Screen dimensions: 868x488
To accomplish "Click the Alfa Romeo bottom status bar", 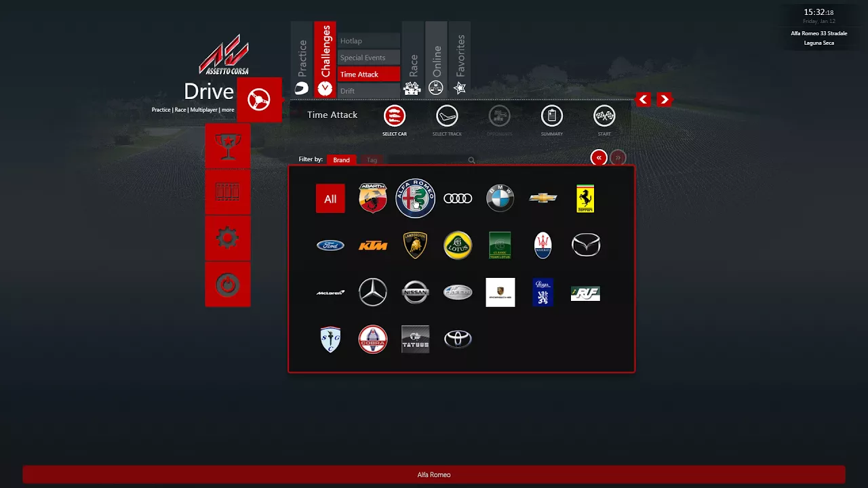I will coord(434,474).
